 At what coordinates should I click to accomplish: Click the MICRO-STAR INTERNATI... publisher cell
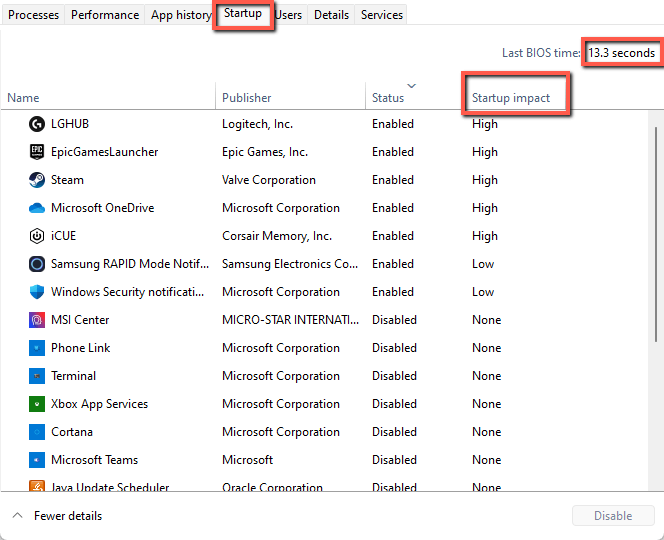click(x=290, y=319)
